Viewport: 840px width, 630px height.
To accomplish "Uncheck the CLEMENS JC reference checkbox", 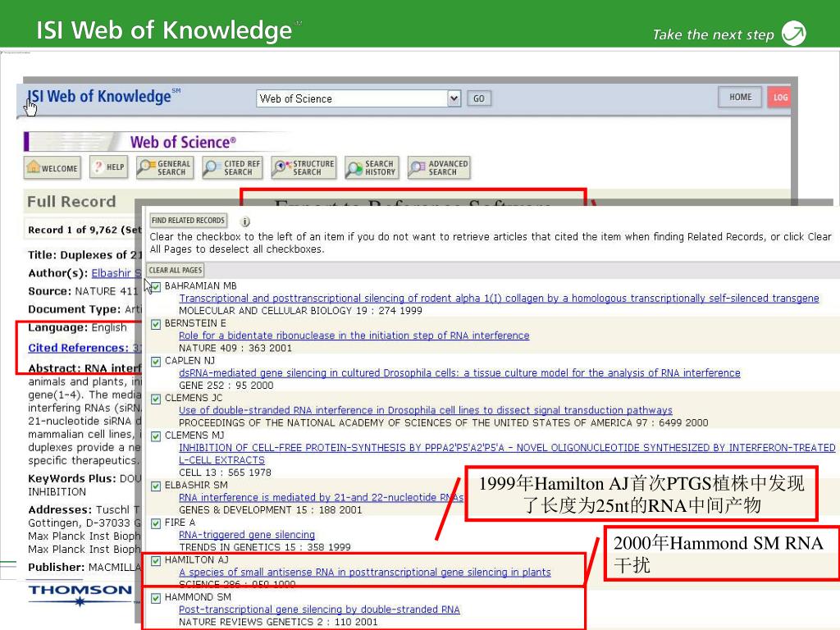I will (156, 399).
